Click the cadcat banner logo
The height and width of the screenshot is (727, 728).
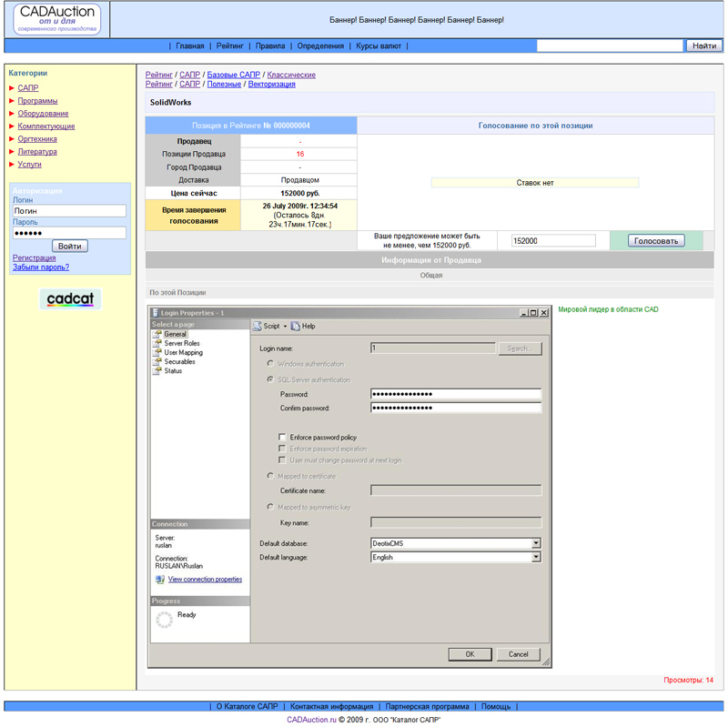click(x=71, y=298)
